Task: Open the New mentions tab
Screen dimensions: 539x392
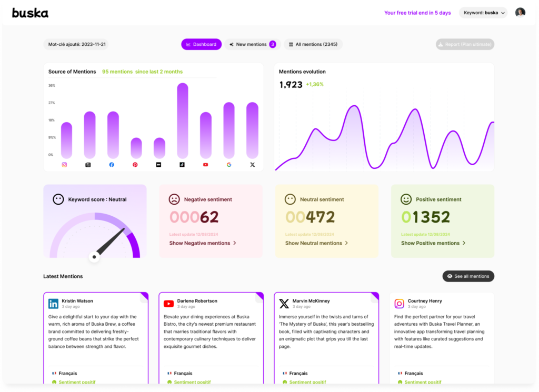Action: click(253, 44)
